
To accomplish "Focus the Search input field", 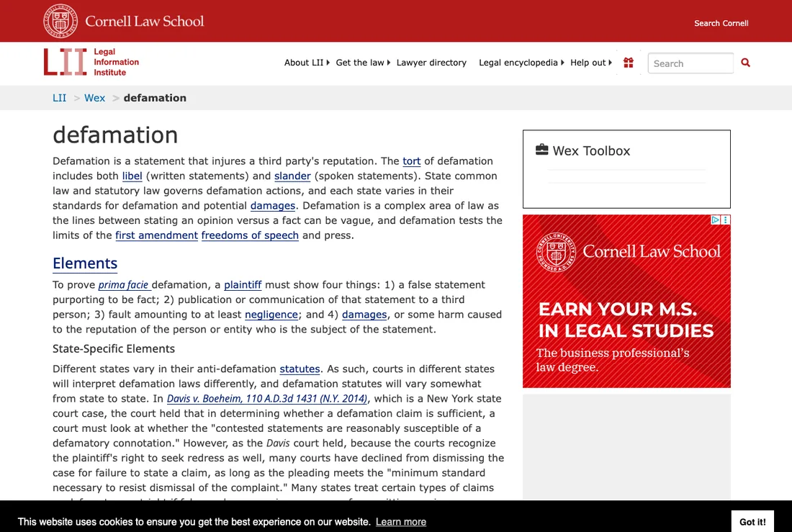I will point(690,63).
